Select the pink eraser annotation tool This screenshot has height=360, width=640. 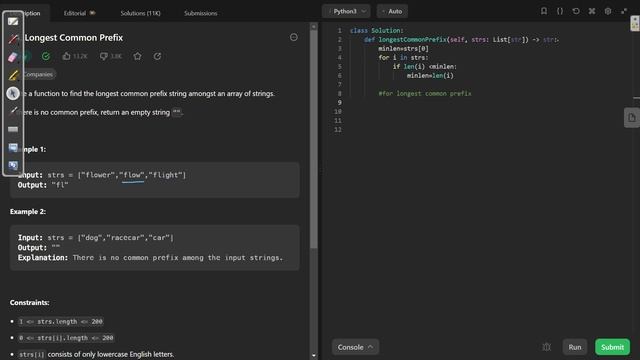click(x=13, y=57)
